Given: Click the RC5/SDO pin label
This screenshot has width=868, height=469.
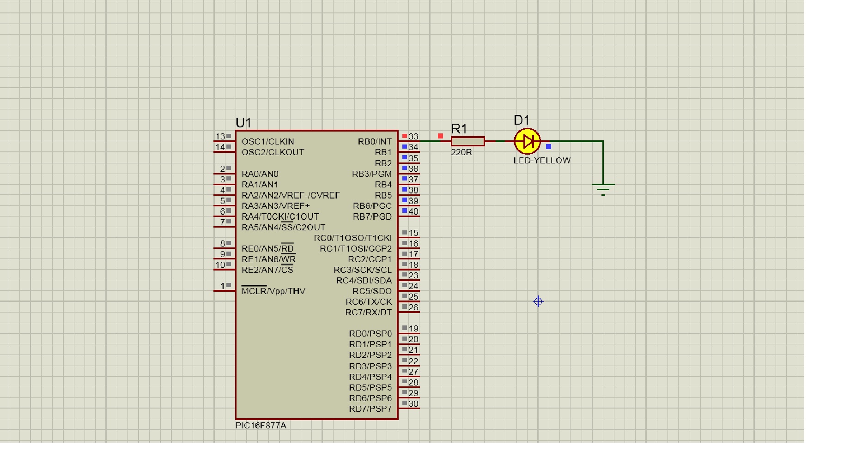Looking at the screenshot, I should (x=372, y=291).
